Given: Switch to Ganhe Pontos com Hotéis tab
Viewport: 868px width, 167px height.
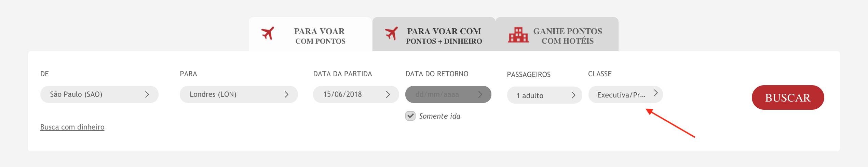Looking at the screenshot, I should point(557,34).
